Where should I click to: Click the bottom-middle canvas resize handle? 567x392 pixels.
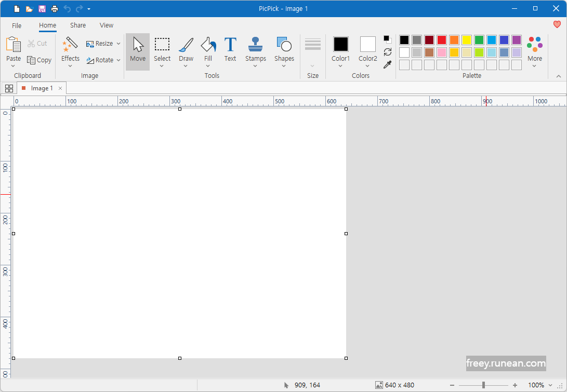(x=180, y=358)
